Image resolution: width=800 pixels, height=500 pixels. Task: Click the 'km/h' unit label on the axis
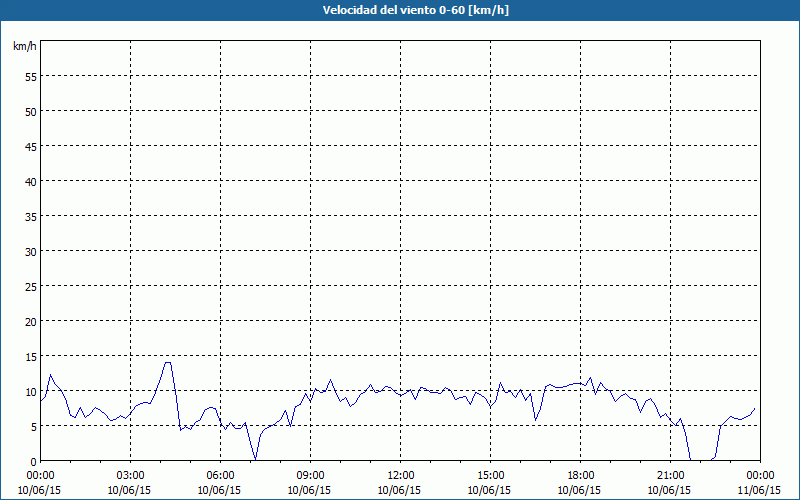tap(25, 46)
